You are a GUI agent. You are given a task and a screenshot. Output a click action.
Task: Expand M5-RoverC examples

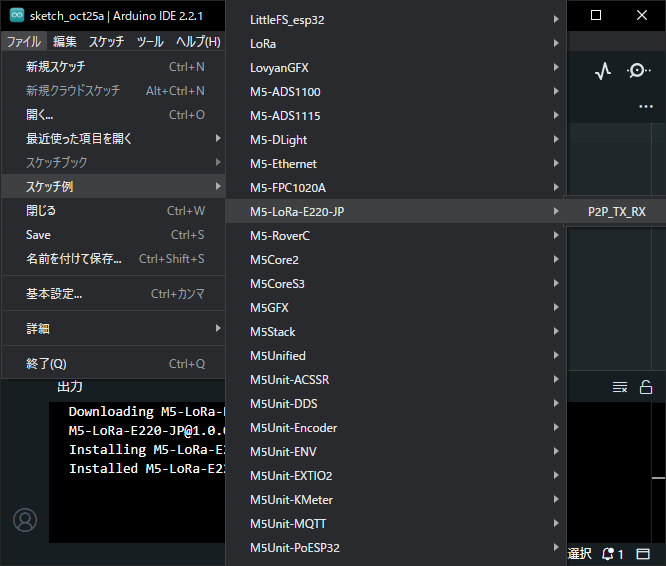tap(396, 236)
